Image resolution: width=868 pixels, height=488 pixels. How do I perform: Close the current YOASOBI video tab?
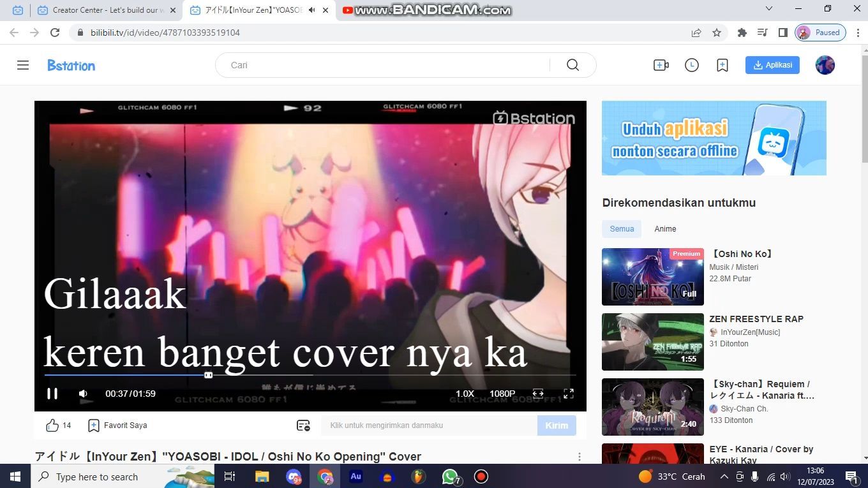click(x=327, y=10)
